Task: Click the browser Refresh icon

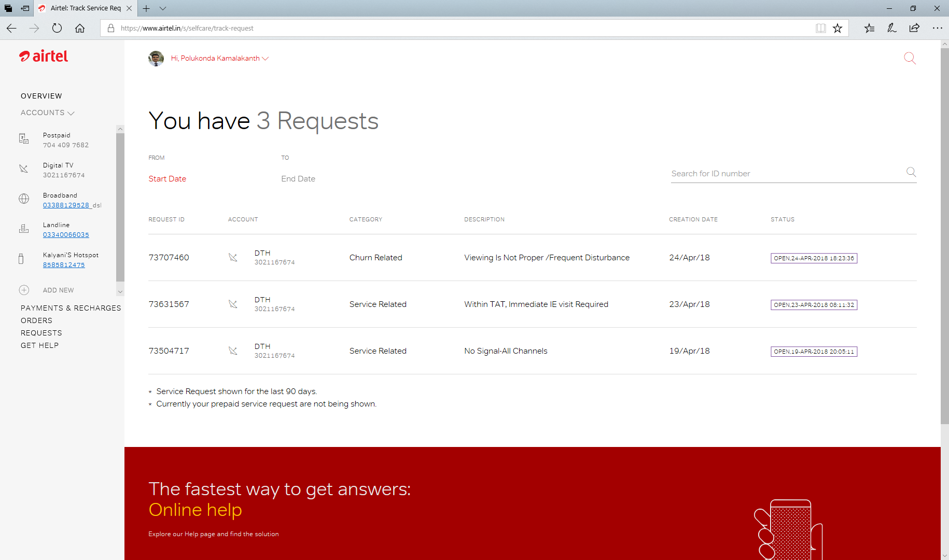Action: coord(57,29)
